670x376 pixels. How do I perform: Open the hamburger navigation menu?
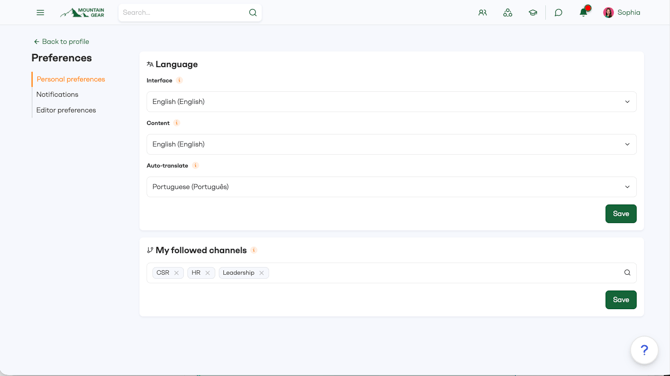point(40,13)
